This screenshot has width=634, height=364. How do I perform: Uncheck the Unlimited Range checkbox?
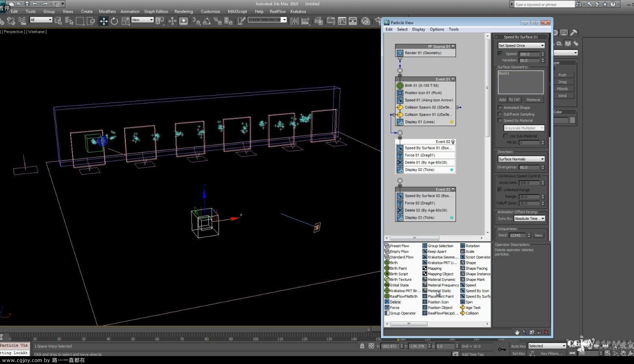(500, 190)
